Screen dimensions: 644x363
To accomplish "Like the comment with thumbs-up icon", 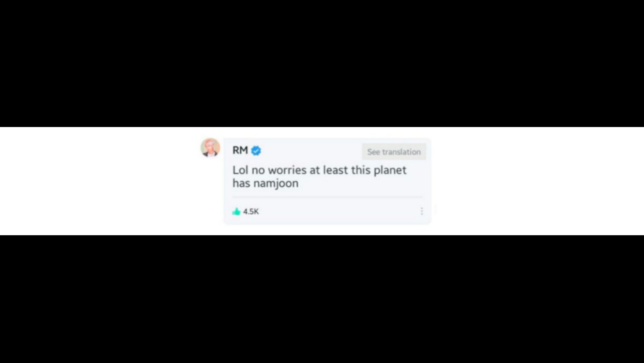I will [236, 211].
